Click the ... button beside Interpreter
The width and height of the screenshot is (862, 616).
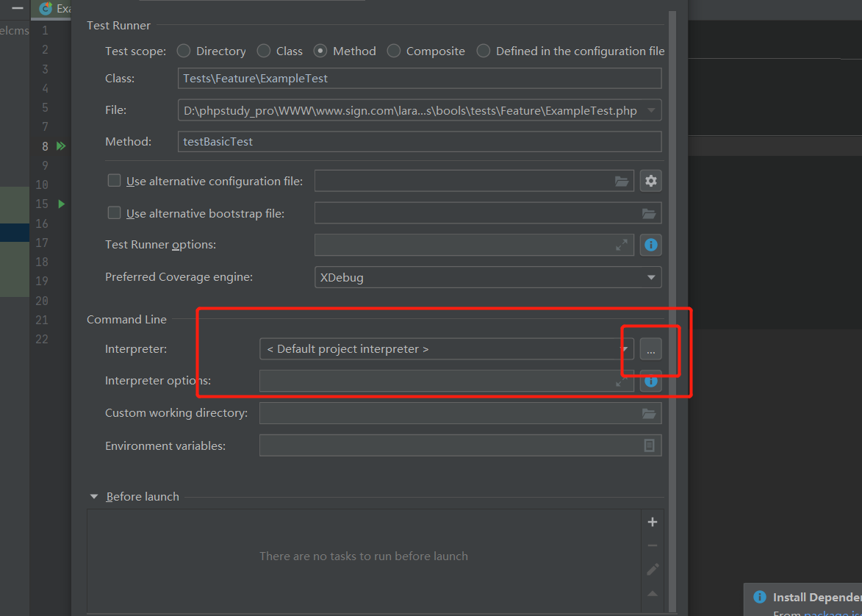click(651, 348)
